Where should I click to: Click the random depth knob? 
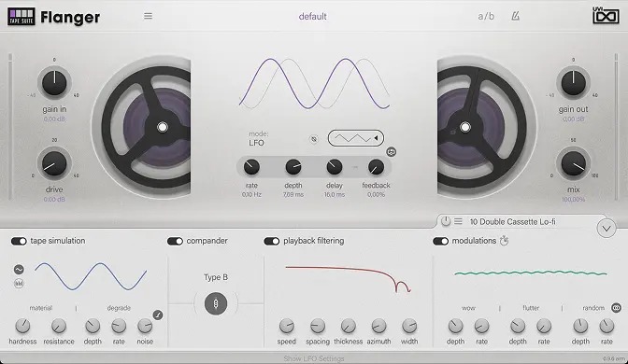(580, 326)
